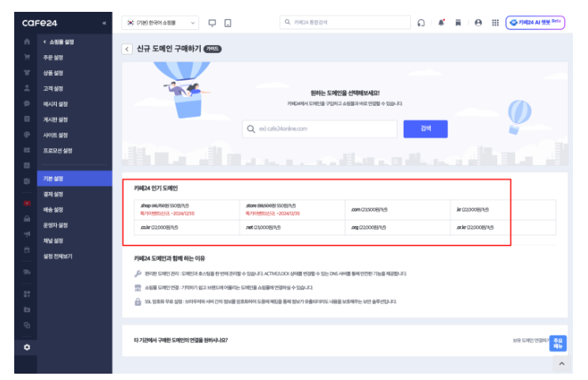Image resolution: width=588 pixels, height=380 pixels.
Task: Open the person customers icon
Action: coord(27,88)
